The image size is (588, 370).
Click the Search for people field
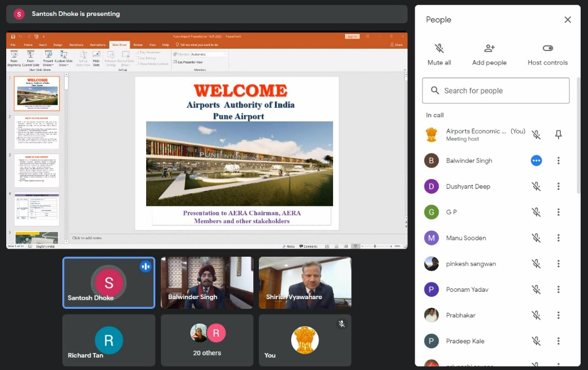(x=496, y=91)
